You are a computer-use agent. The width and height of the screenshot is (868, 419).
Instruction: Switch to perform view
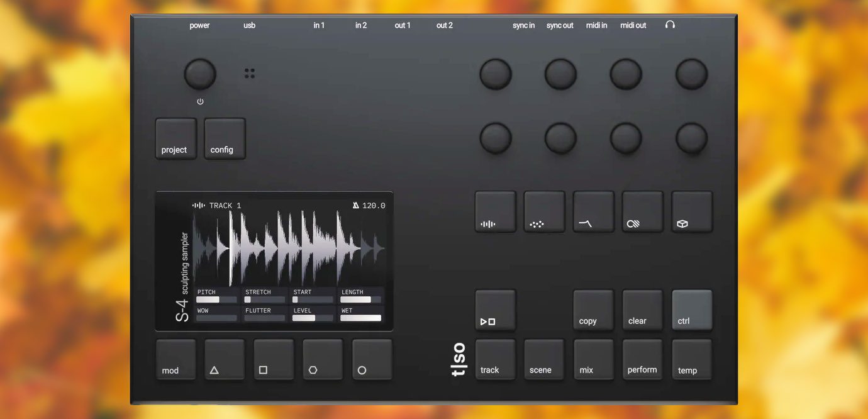pos(643,360)
